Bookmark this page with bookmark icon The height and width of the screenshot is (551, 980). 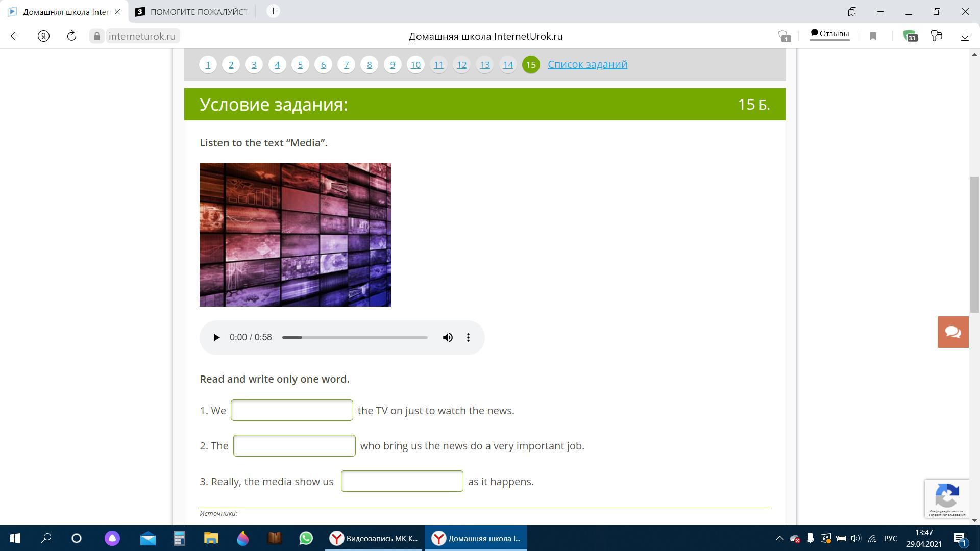point(873,36)
